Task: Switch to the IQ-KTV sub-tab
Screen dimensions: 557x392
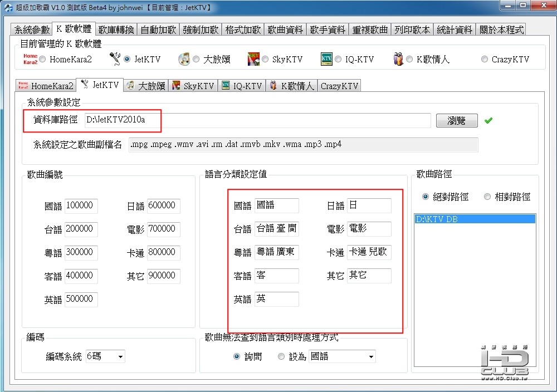Action: (x=242, y=86)
